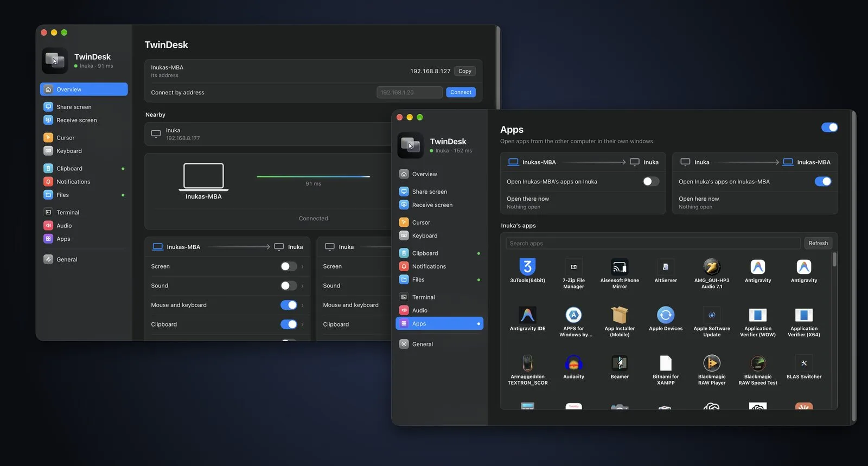Open the Audacity app icon
The image size is (868, 466).
click(x=573, y=363)
